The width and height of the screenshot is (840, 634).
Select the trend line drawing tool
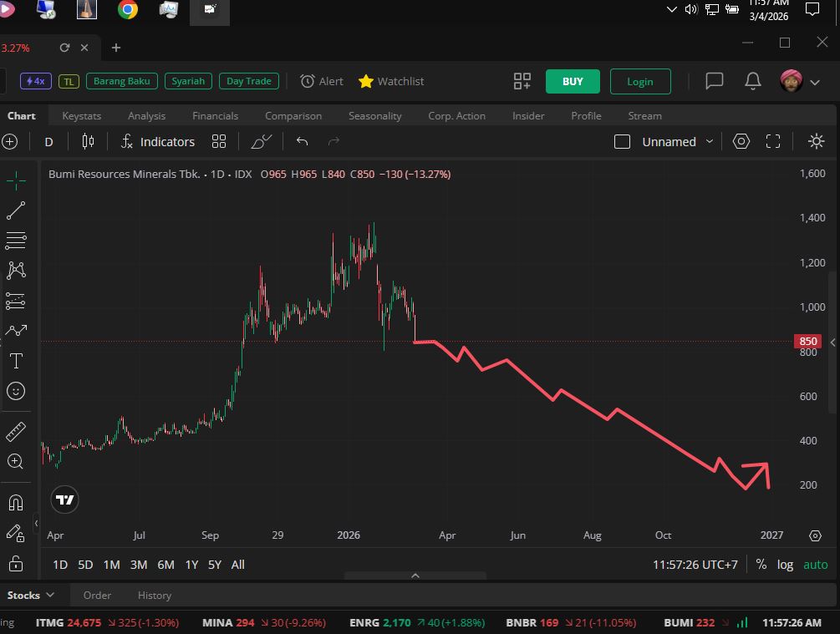16,210
